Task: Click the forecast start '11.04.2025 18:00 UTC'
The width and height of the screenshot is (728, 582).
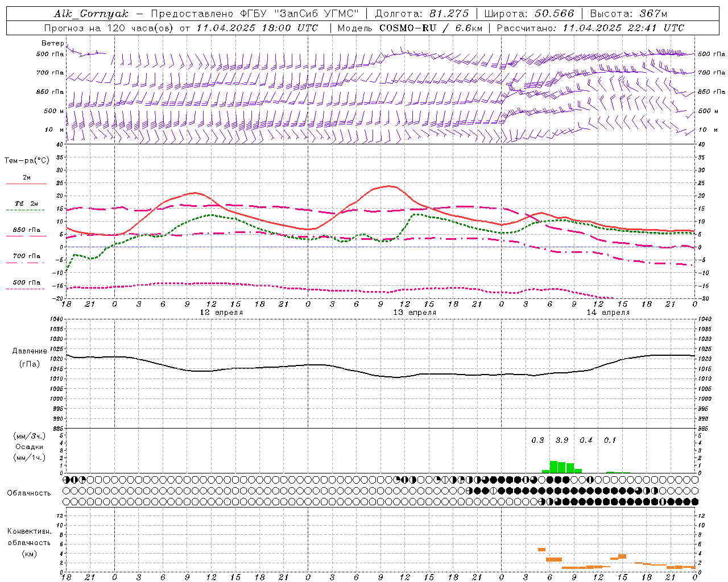Action: (x=258, y=28)
